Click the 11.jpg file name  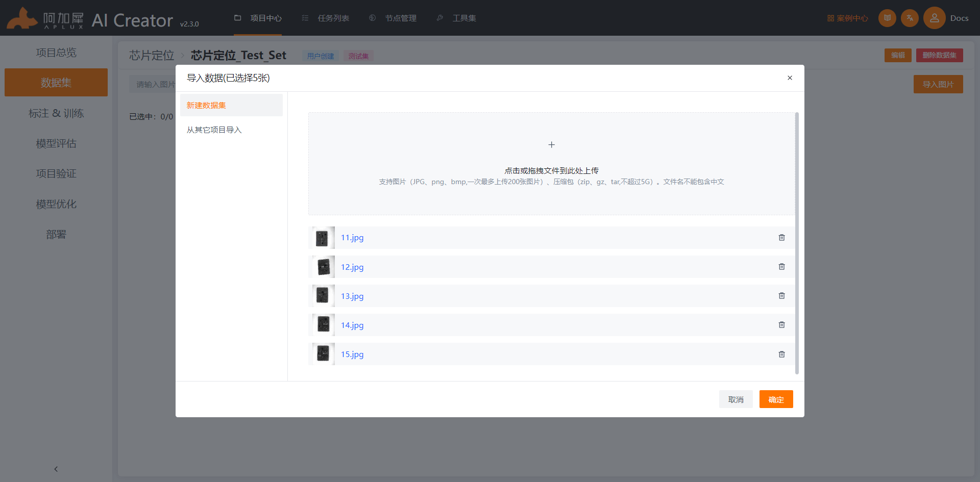point(352,238)
